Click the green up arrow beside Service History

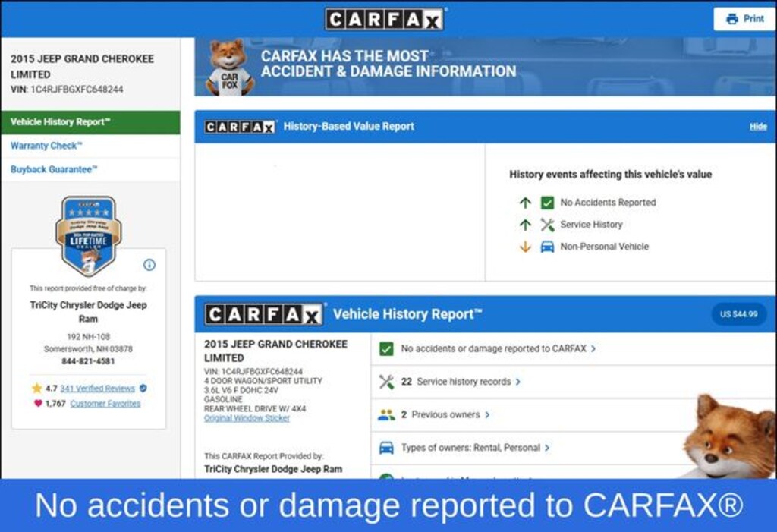point(525,225)
